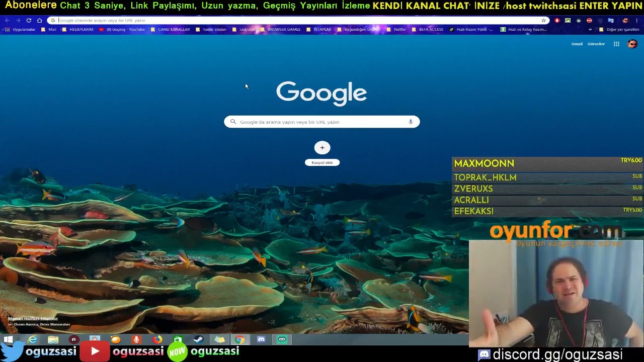Start voice search with microphone icon
Screen dimensions: 644x362
click(x=411, y=122)
